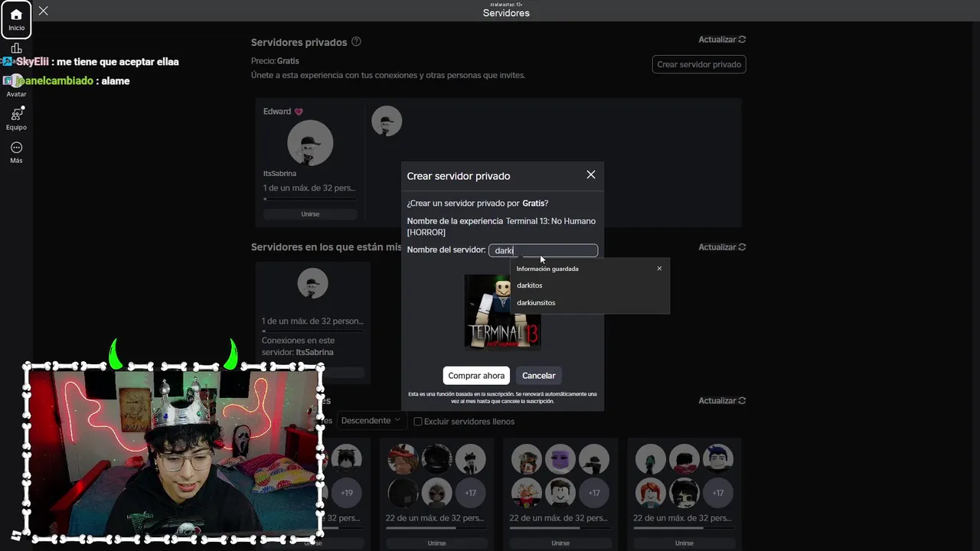Screen dimensions: 980x551
Task: Click the +19 extra players badge
Action: point(347,493)
